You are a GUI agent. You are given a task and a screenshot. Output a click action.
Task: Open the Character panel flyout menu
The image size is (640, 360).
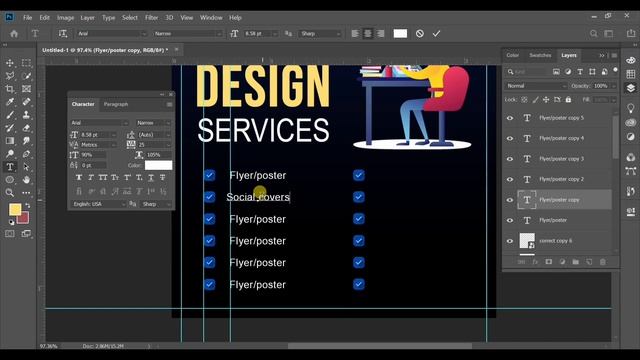point(169,105)
